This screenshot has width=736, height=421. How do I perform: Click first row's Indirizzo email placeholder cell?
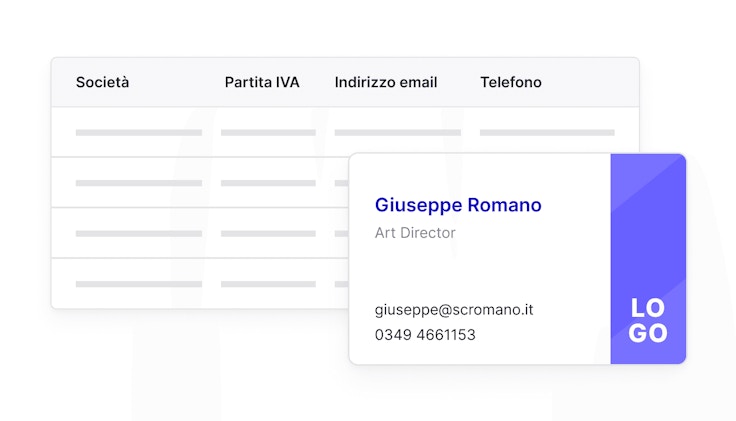[397, 132]
